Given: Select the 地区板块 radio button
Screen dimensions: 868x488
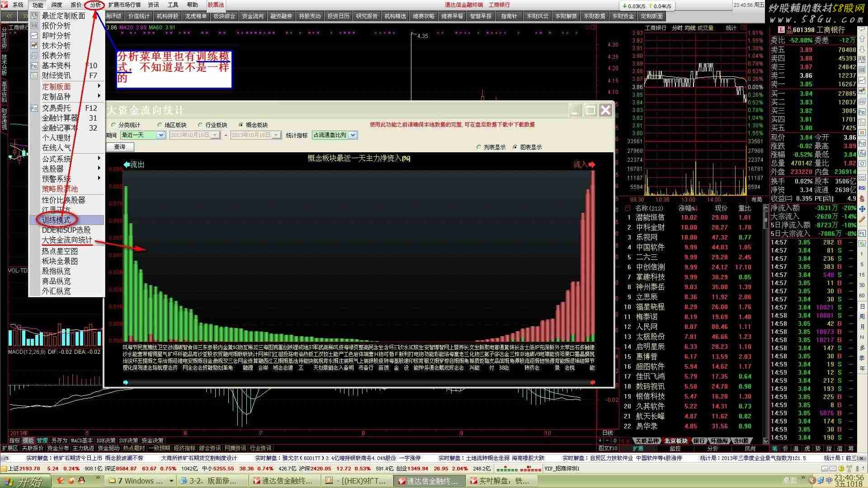Looking at the screenshot, I should pos(160,125).
